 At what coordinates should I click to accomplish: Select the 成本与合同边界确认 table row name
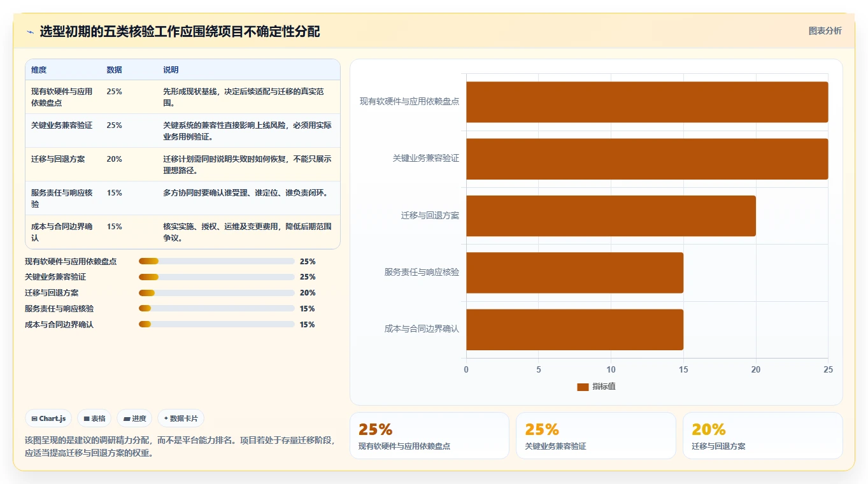pyautogui.click(x=62, y=232)
